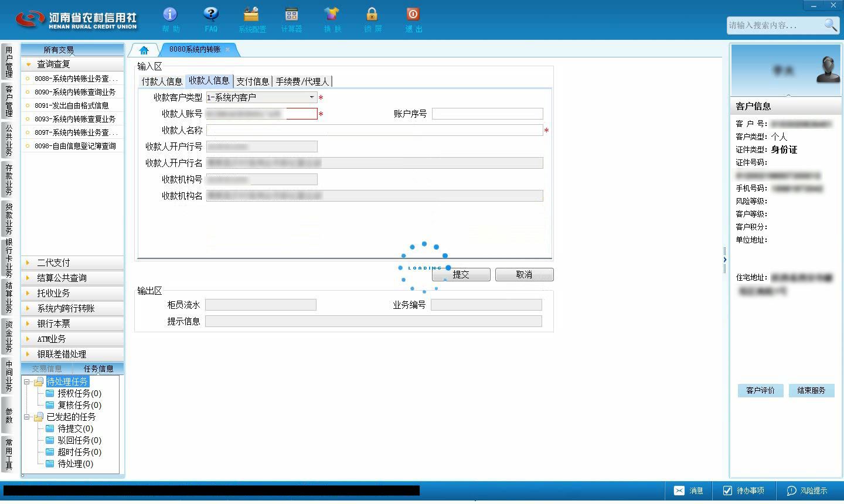Select 驳回任务(0) item
The image size is (844, 504).
coord(73,440)
